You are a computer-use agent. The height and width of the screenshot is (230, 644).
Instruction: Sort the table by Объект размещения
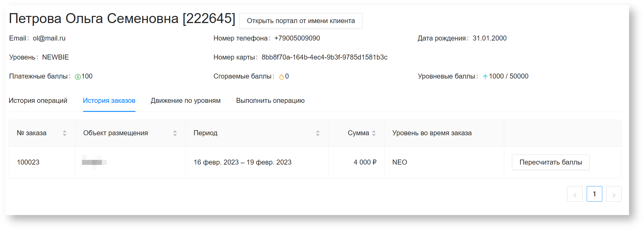175,133
